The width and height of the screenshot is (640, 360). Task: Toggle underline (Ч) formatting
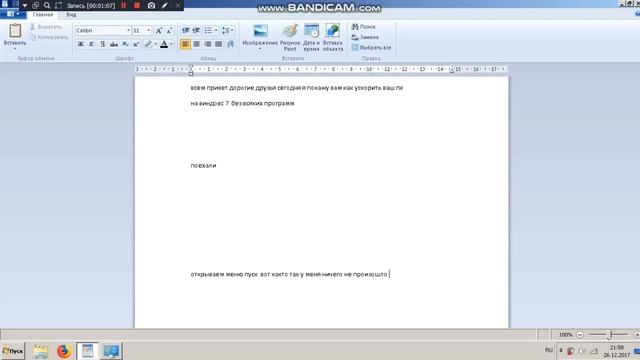[102, 44]
